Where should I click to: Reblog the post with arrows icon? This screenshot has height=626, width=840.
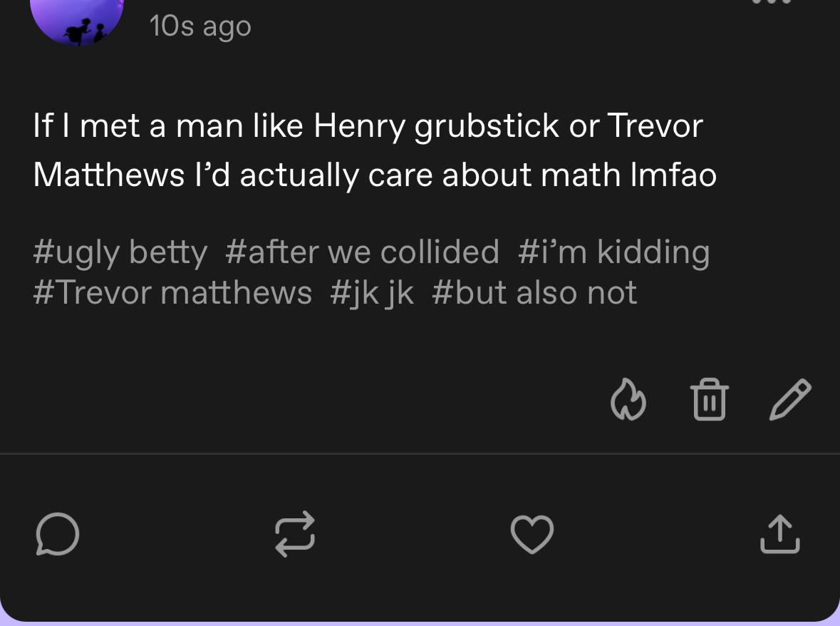(x=295, y=534)
